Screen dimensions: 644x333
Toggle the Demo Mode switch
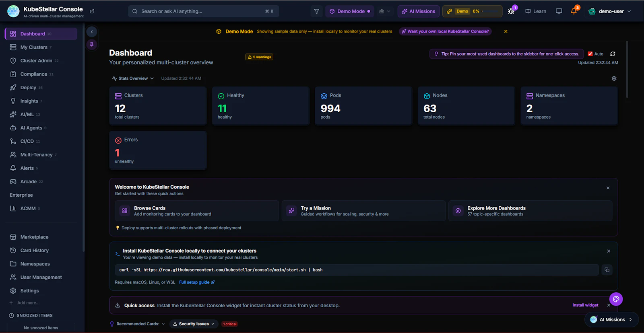349,11
